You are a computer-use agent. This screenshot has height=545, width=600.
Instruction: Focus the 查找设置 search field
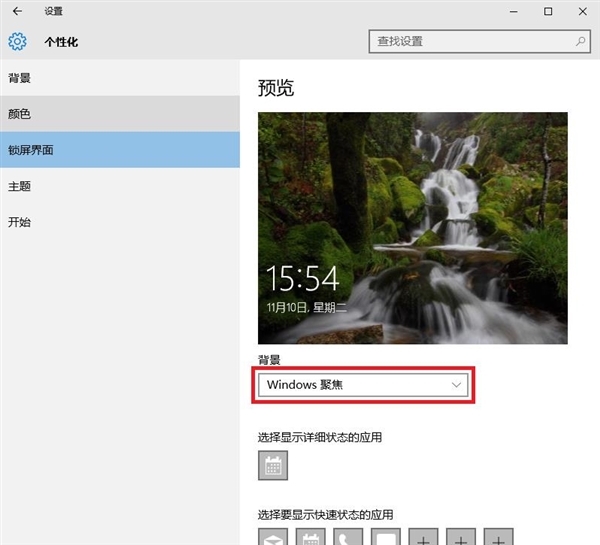(x=470, y=42)
